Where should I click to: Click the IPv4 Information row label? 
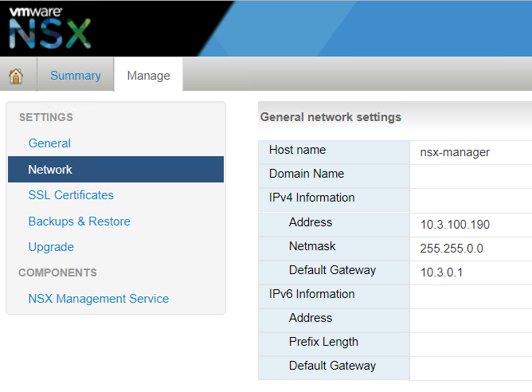pos(312,198)
